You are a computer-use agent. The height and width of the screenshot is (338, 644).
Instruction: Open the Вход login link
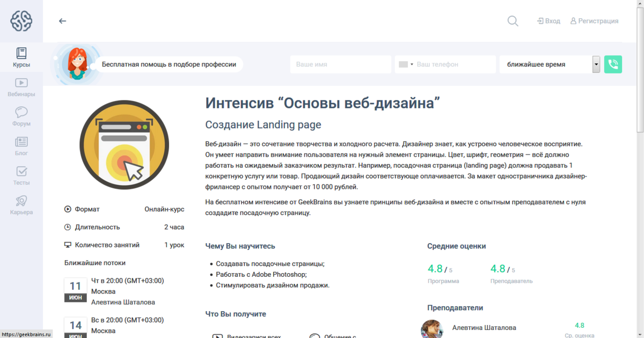(x=548, y=21)
